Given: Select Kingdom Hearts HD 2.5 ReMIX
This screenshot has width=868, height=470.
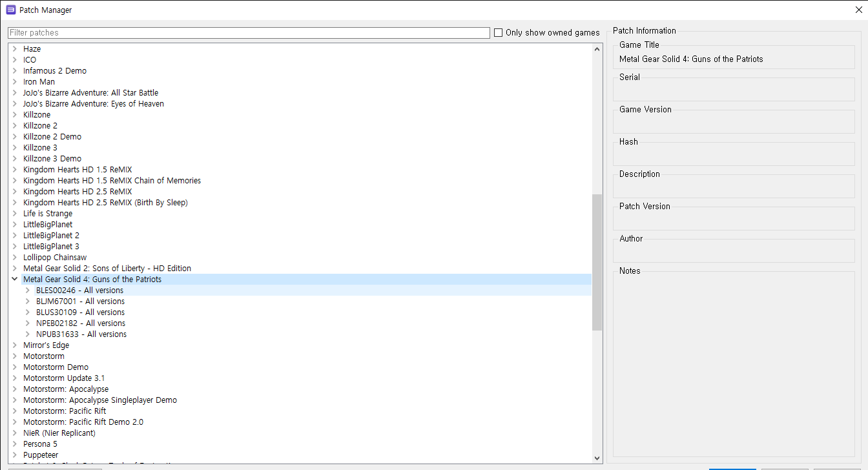Looking at the screenshot, I should click(x=77, y=192).
